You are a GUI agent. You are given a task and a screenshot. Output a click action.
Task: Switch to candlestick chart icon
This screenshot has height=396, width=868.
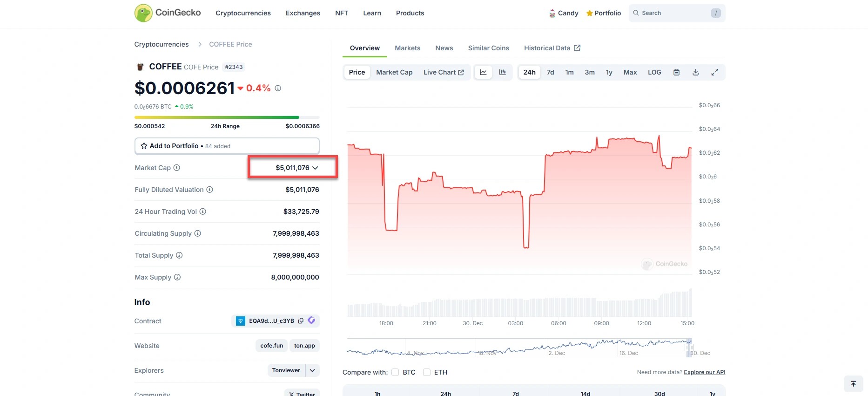pos(502,72)
